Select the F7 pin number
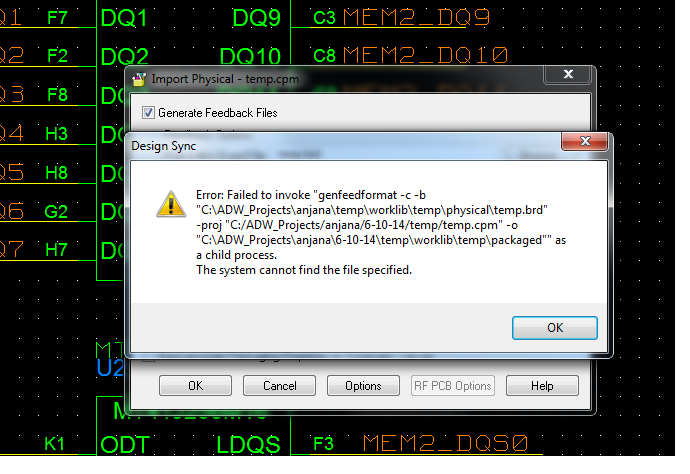This screenshot has width=690, height=474. pos(57,18)
